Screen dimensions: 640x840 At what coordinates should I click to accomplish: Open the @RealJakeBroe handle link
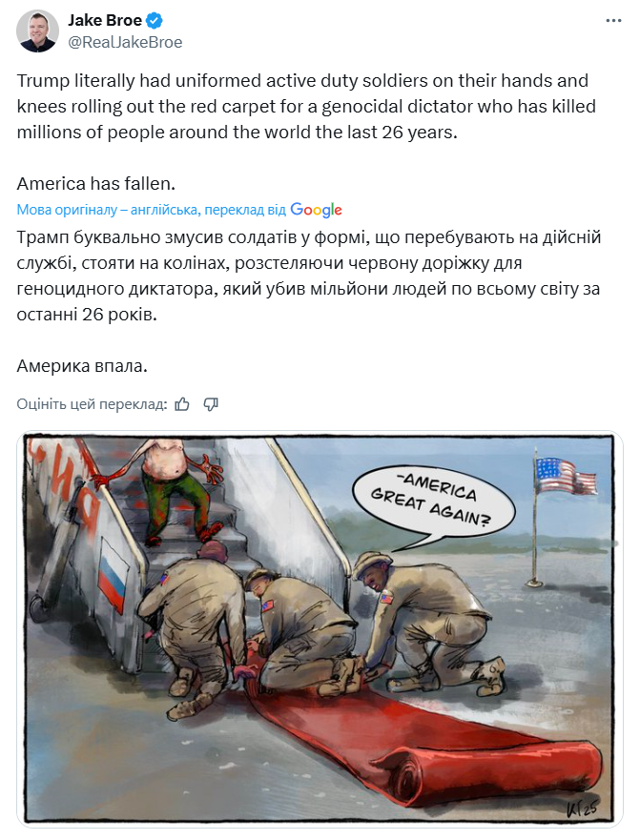click(x=124, y=42)
